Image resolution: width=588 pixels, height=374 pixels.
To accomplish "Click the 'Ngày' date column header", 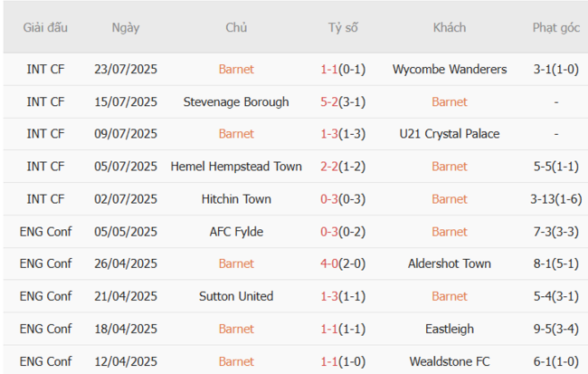I will (x=126, y=28).
